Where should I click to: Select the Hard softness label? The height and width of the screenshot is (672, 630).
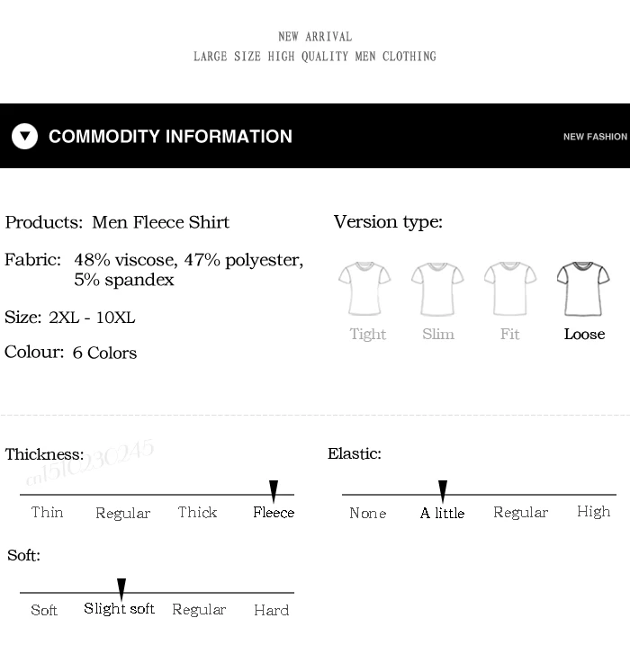(272, 610)
